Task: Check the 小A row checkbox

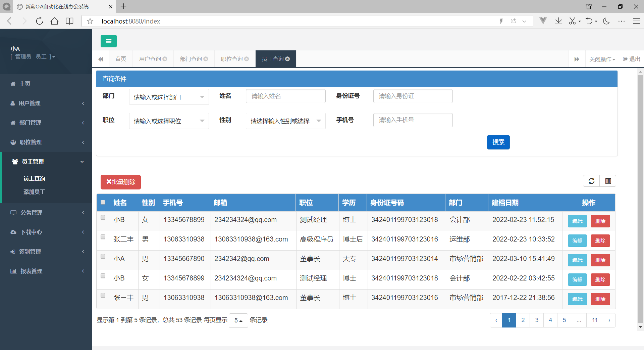Action: 103,256
